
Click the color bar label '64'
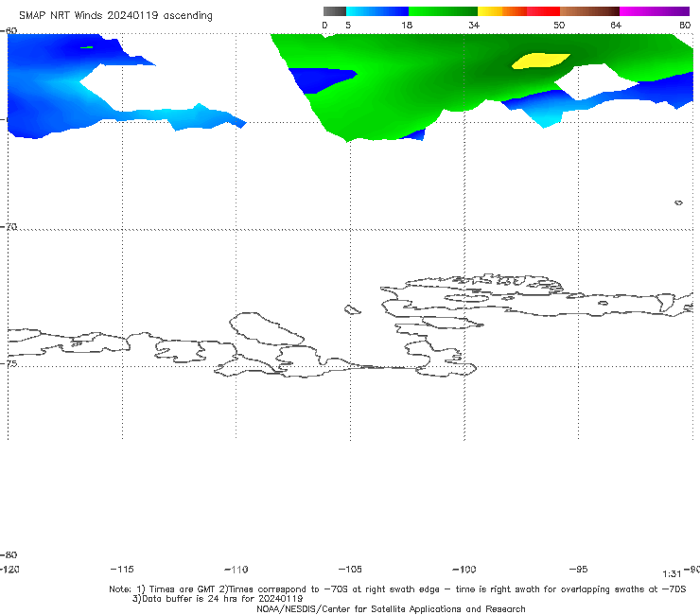pyautogui.click(x=616, y=25)
